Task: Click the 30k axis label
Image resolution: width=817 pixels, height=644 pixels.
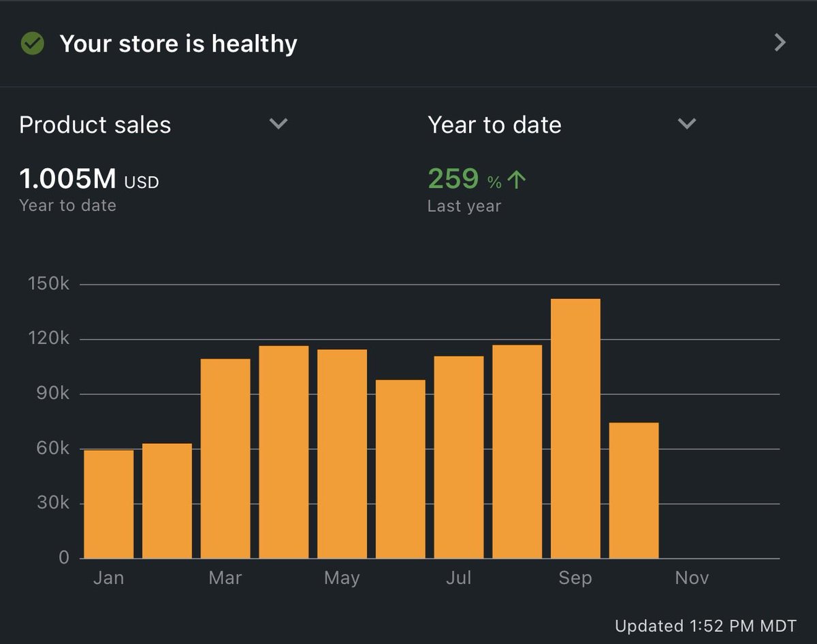Action: click(x=52, y=503)
